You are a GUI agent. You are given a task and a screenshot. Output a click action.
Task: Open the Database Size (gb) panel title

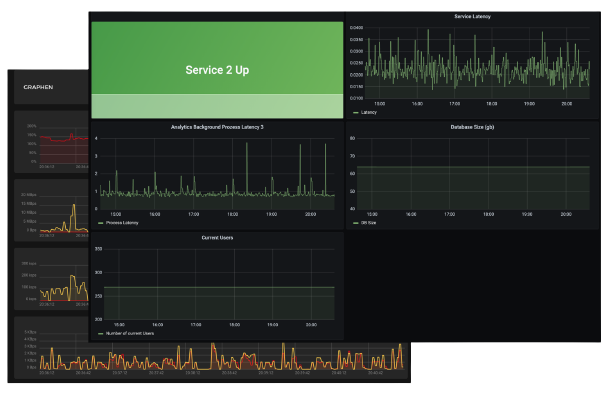click(x=472, y=127)
